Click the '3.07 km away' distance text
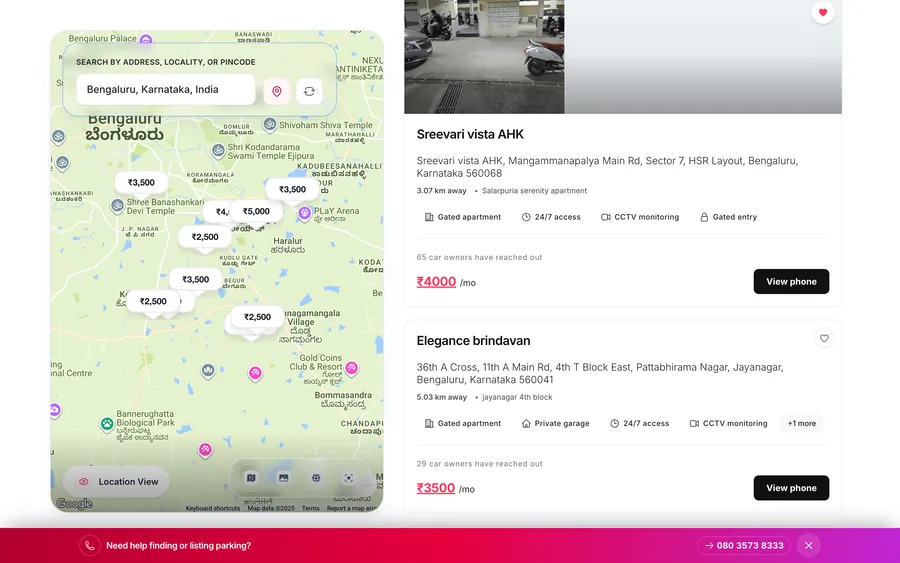The image size is (900, 563). point(441,191)
